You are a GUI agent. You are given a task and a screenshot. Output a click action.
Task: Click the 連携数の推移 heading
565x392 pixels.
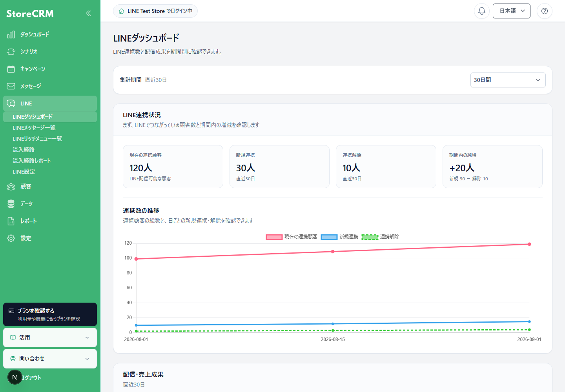141,211
